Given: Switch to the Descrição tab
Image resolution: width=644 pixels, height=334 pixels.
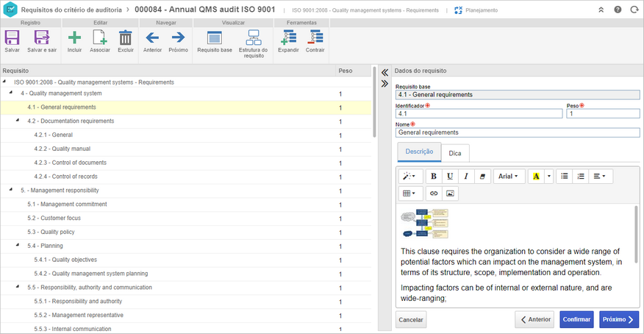Looking at the screenshot, I should 419,152.
